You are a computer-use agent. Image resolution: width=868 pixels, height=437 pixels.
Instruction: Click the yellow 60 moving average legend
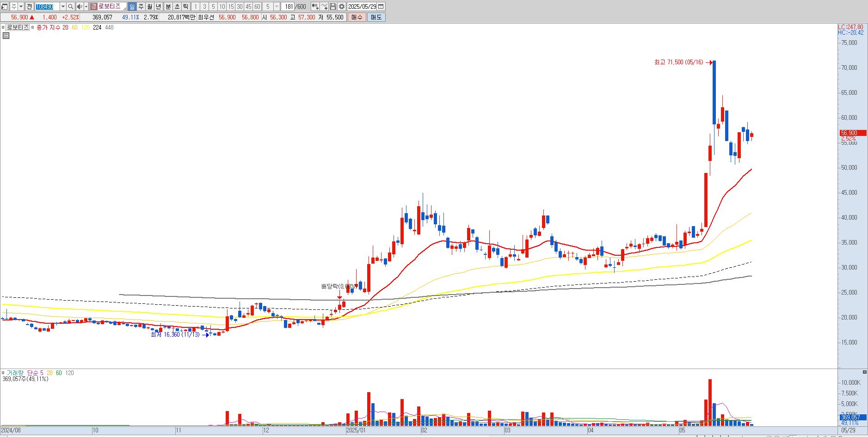(74, 28)
